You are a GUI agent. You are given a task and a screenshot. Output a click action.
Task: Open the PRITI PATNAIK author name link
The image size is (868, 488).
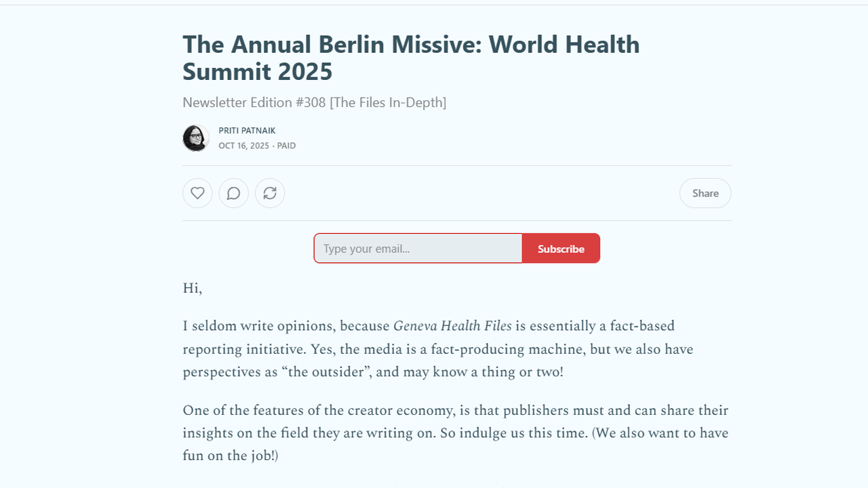tap(247, 130)
